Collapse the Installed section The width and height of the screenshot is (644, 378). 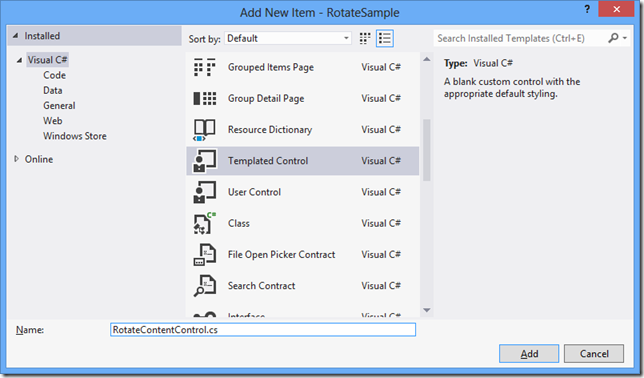15,36
